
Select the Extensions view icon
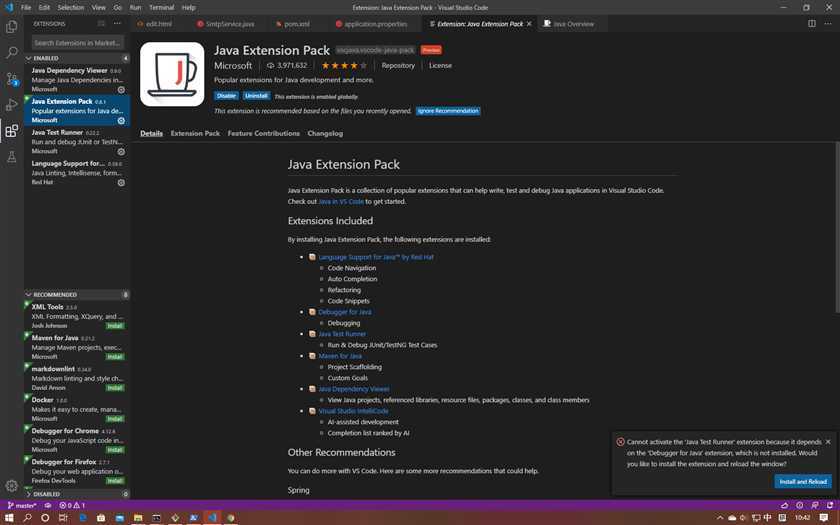click(x=11, y=131)
